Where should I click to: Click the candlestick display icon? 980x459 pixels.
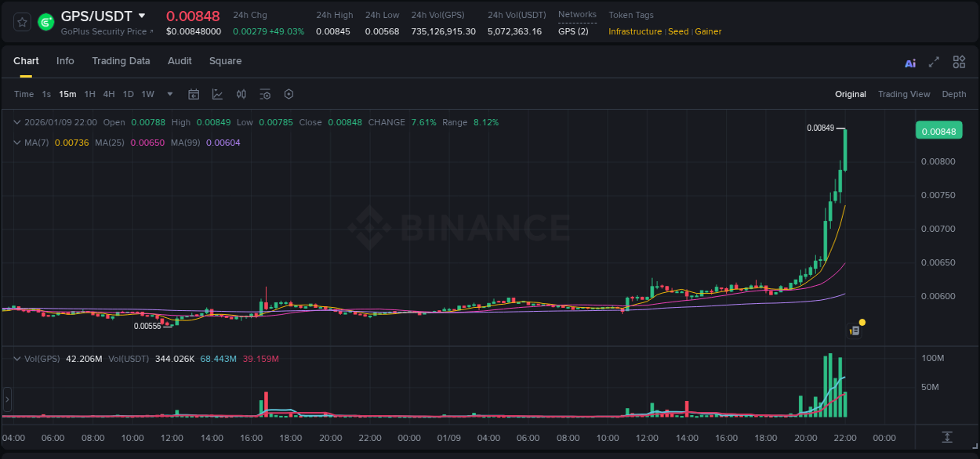click(241, 94)
